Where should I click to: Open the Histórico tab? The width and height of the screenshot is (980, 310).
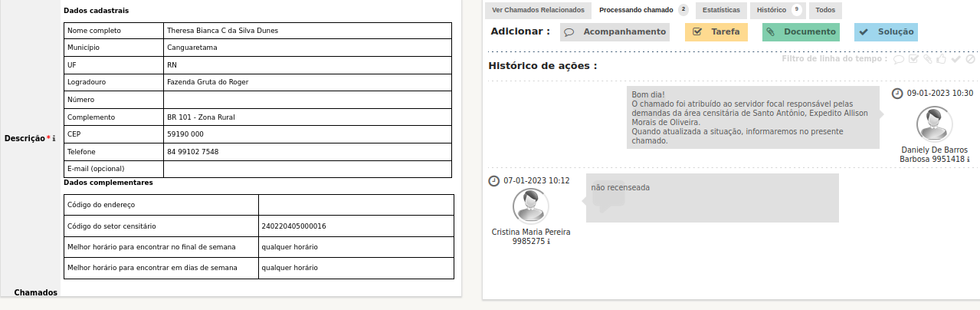(771, 11)
